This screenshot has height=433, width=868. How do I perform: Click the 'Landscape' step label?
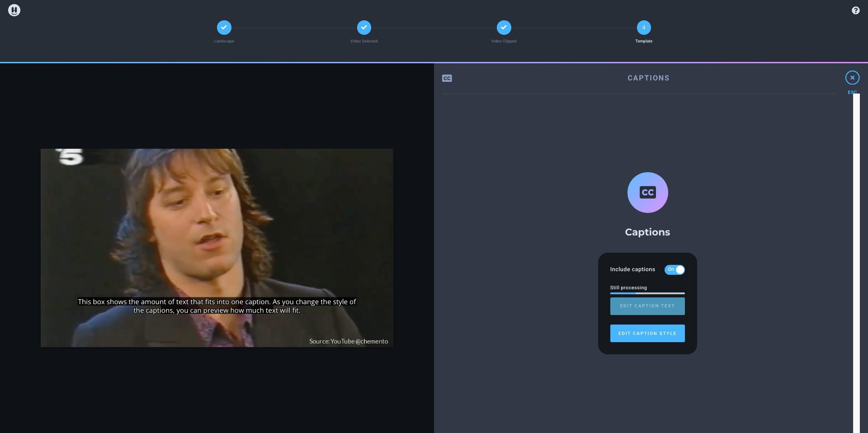[224, 41]
